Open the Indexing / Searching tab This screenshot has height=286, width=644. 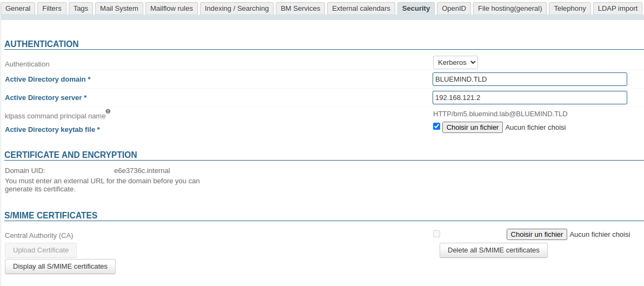click(x=236, y=9)
